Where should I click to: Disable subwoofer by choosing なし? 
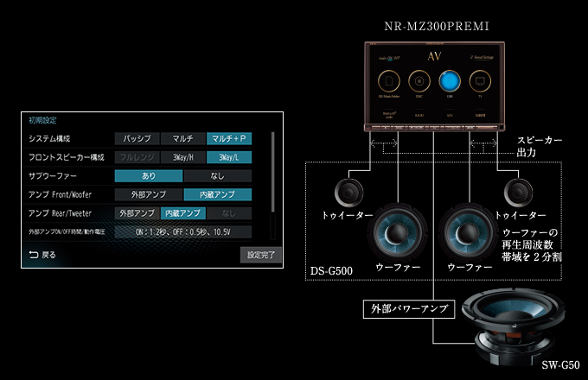pos(217,176)
